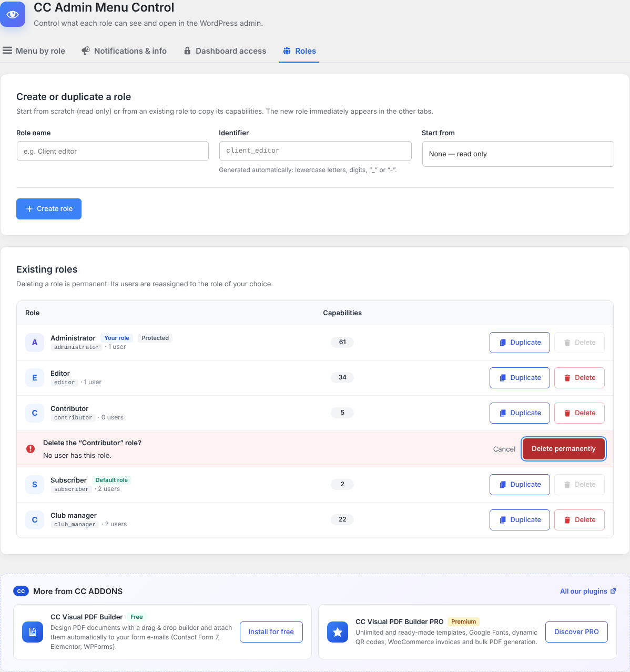Duplicate the Club manager role
This screenshot has width=630, height=672.
[x=520, y=520]
